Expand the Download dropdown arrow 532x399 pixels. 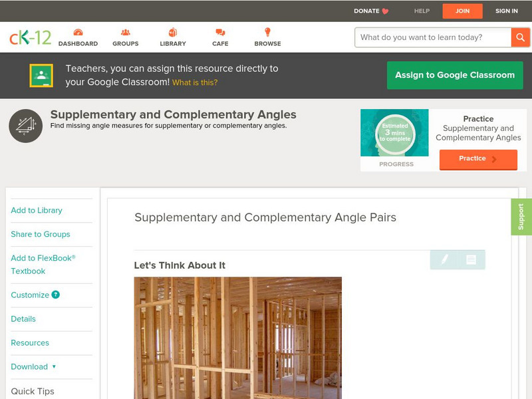54,366
